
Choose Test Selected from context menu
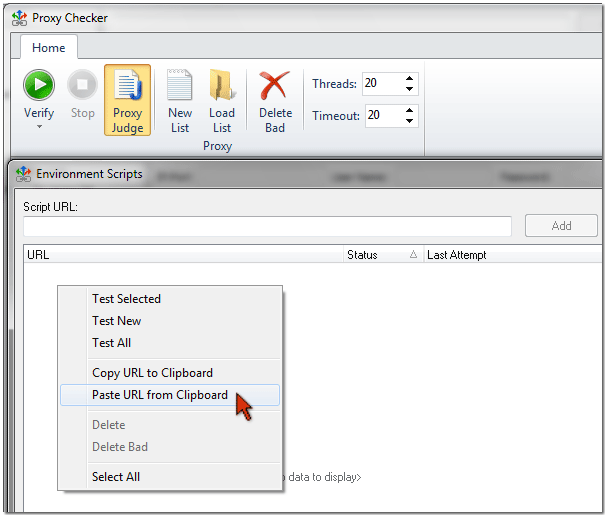[x=170, y=299]
